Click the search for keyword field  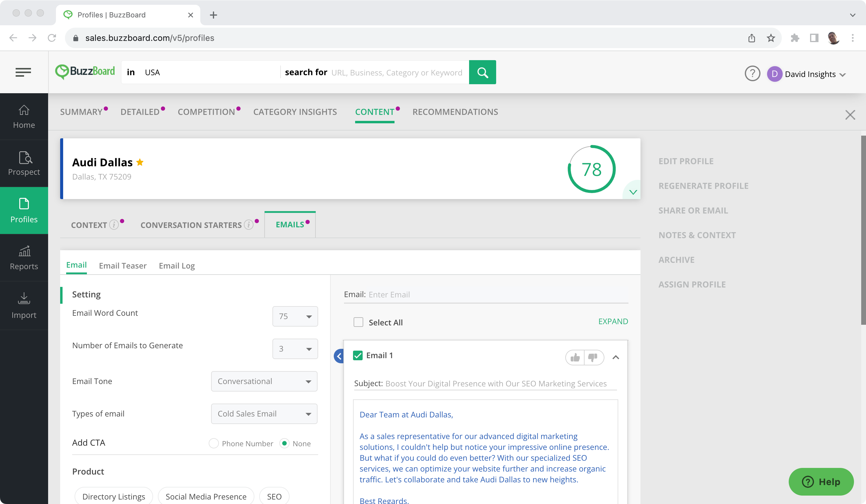[397, 72]
